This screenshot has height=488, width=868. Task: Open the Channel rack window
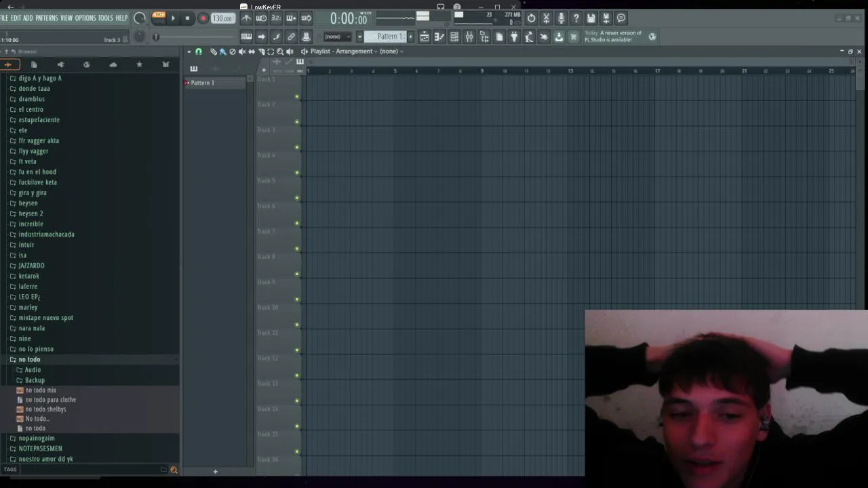pos(454,37)
